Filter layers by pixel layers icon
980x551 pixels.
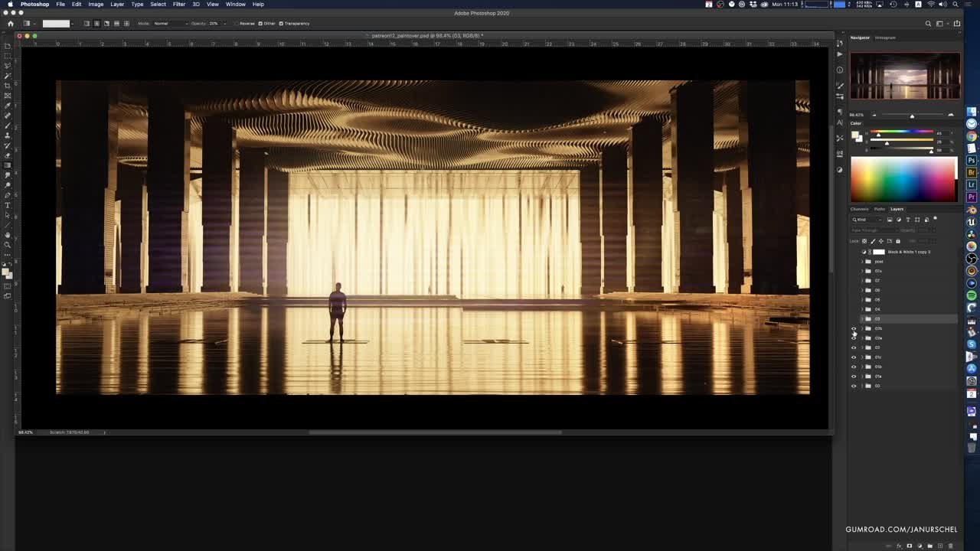click(890, 220)
